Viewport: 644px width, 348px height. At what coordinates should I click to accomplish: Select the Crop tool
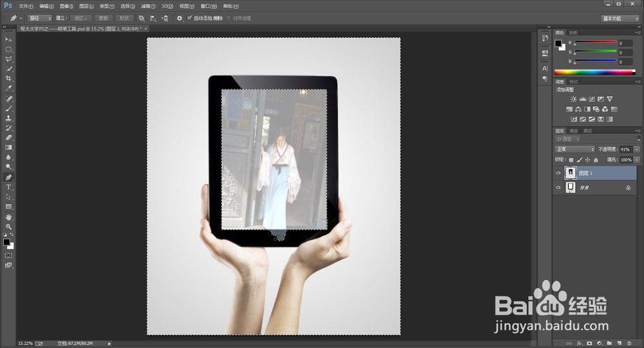[8, 78]
